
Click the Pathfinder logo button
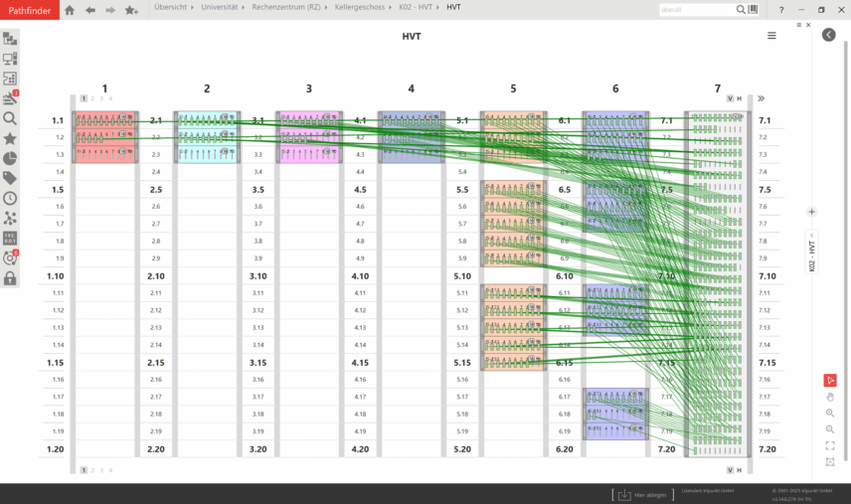(x=28, y=10)
